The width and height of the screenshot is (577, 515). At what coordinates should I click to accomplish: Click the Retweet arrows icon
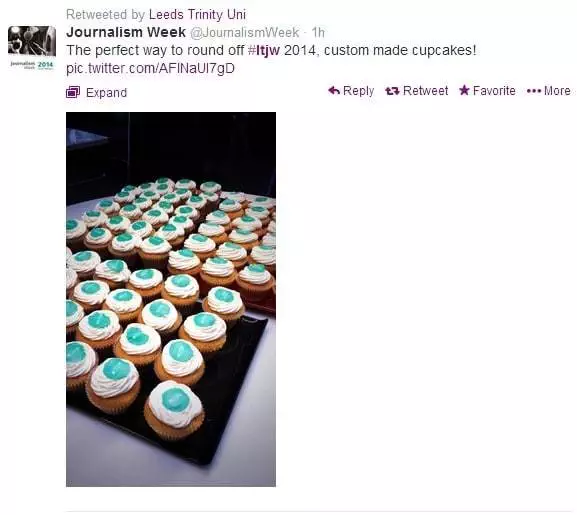click(x=392, y=91)
